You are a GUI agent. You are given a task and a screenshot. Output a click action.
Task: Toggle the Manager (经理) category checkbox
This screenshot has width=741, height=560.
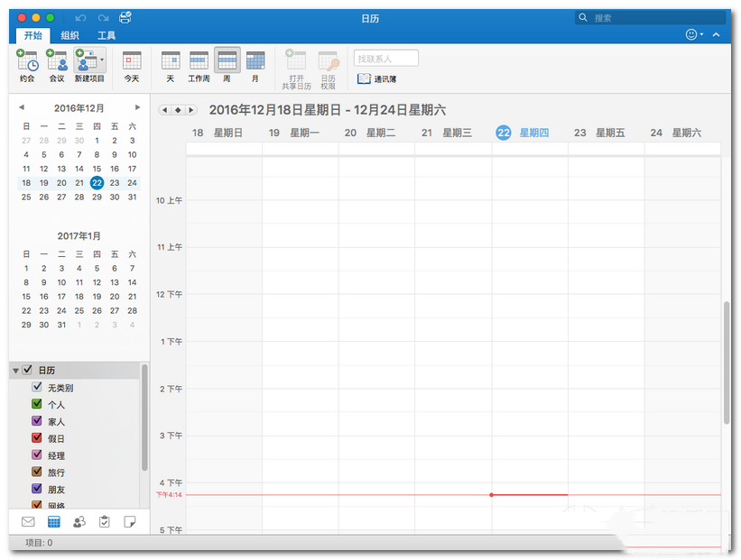point(37,454)
